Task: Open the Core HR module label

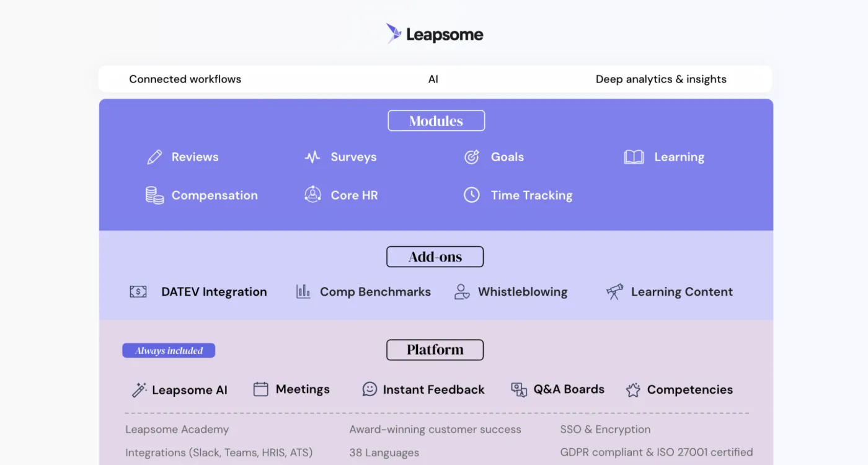Action: (354, 195)
